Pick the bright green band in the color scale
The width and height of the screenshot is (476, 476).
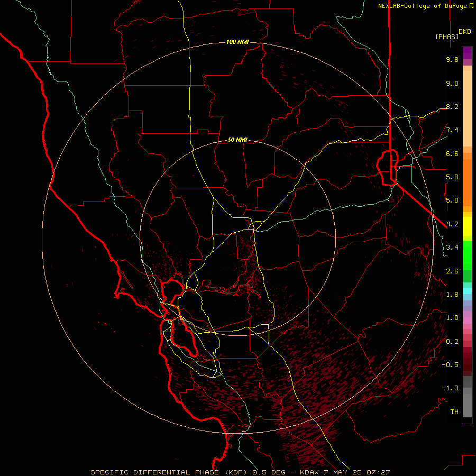(467, 255)
